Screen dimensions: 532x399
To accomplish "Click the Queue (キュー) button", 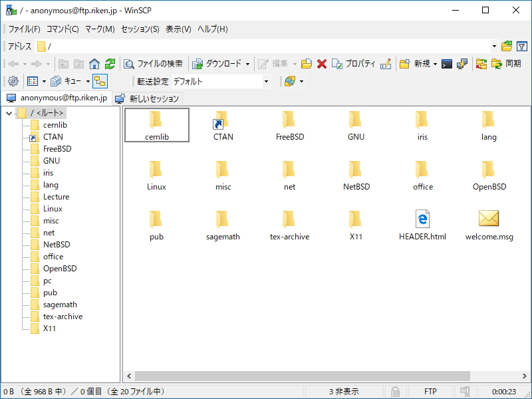I will coord(66,81).
